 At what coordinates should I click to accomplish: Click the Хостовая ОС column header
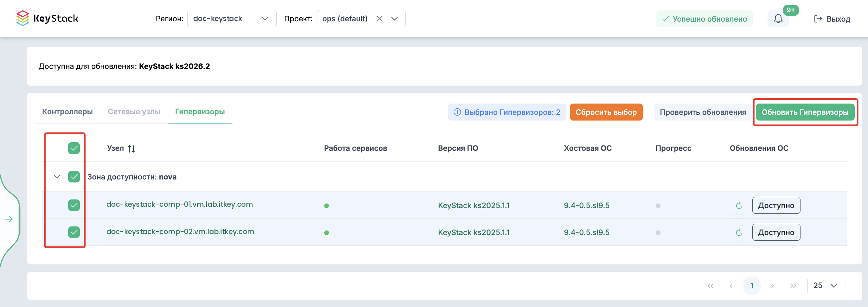(x=588, y=149)
